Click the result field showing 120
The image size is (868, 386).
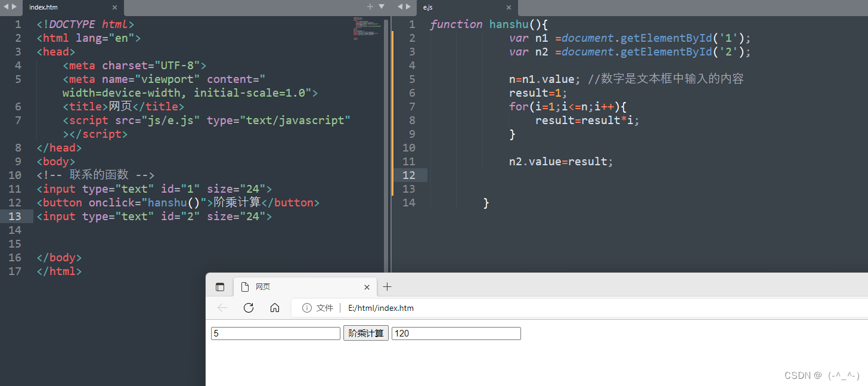coord(456,333)
